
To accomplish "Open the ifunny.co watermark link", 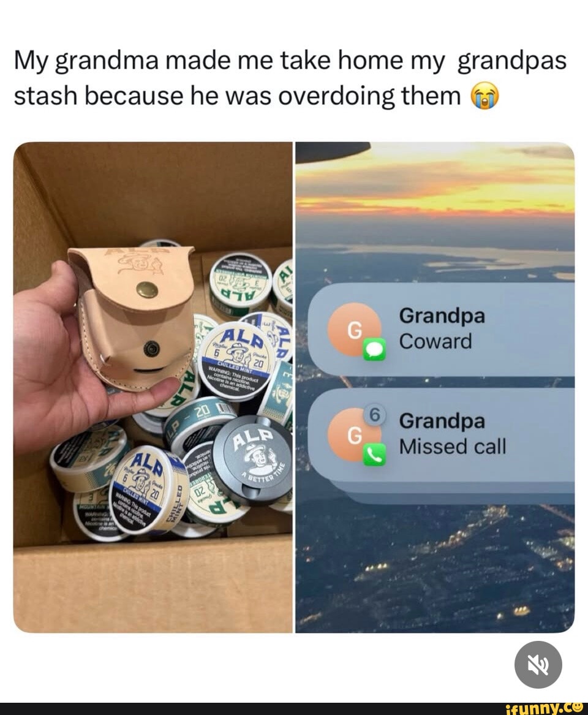I will [545, 708].
